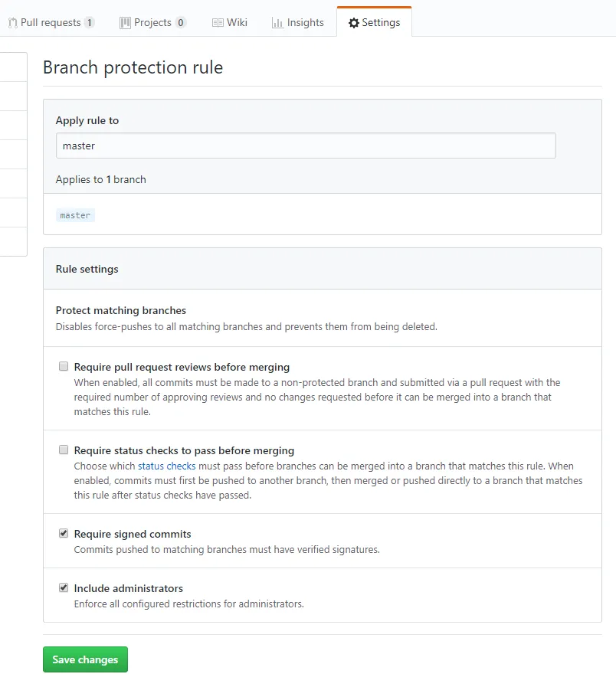Select the Settings tab label
Image resolution: width=616 pixels, height=687 pixels.
click(381, 23)
